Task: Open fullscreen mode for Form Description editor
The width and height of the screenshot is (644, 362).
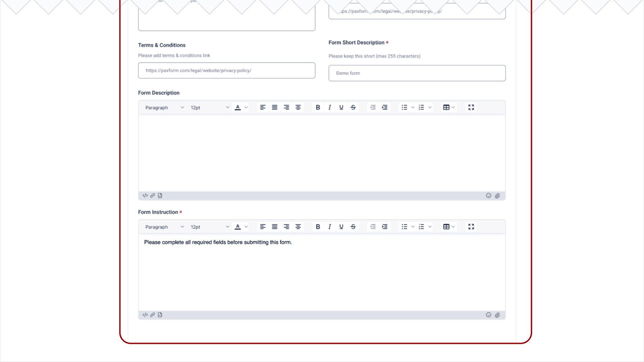Action: (x=471, y=107)
